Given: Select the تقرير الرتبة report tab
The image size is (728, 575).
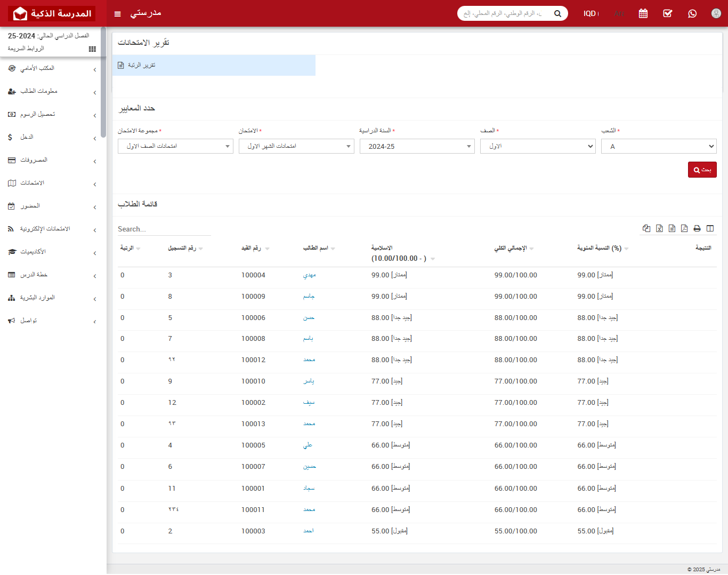Looking at the screenshot, I should 214,65.
